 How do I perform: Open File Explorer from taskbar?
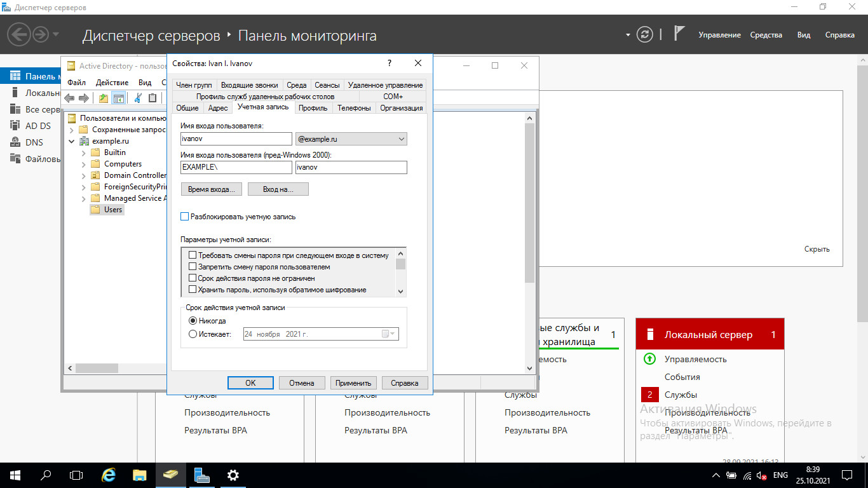point(140,475)
